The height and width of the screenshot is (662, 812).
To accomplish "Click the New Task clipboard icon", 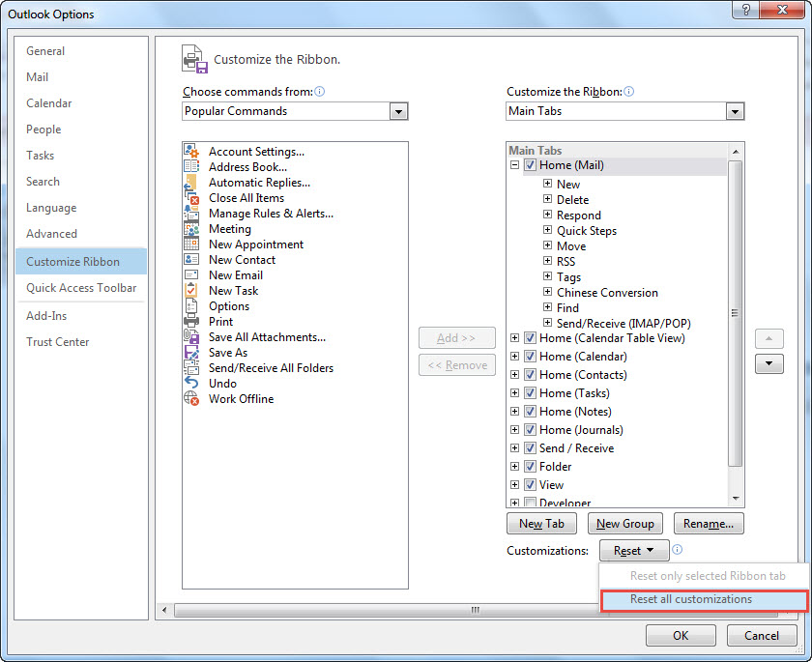I will coord(191,290).
